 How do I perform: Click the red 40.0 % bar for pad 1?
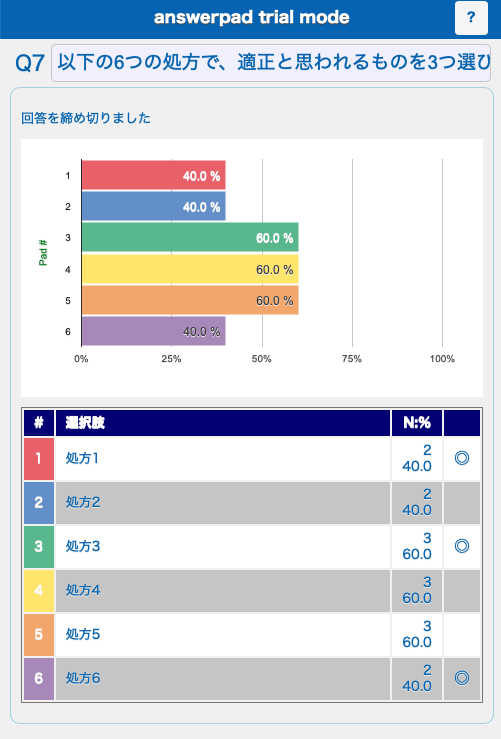[154, 175]
